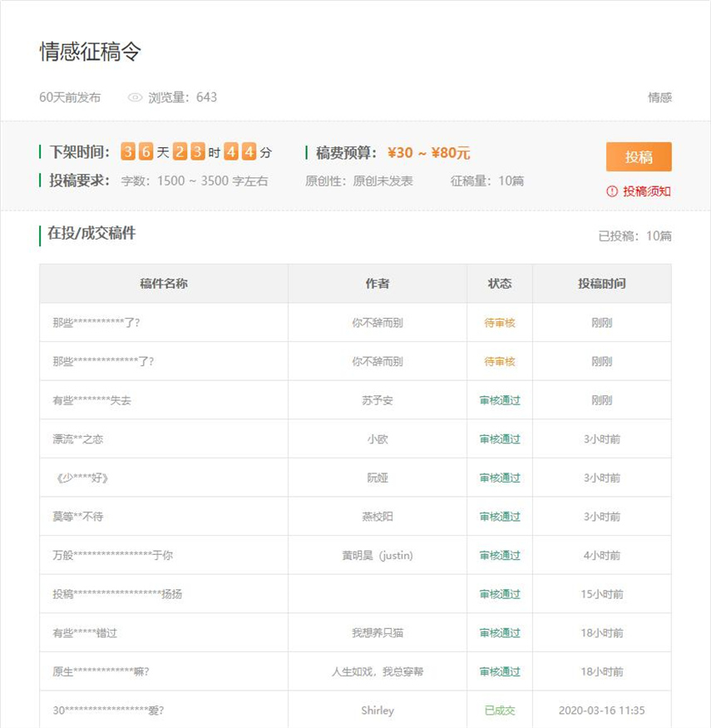Viewport: 711px width, 728px height.
Task: Click the orange 投稿 submit button
Action: tap(639, 156)
